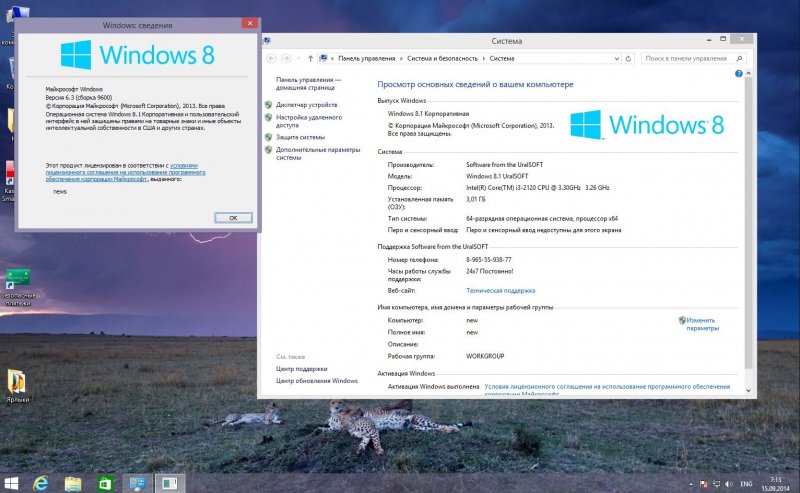Image resolution: width=800 pixels, height=493 pixels.
Task: Show hidden tray icons arrow
Action: pyautogui.click(x=691, y=484)
